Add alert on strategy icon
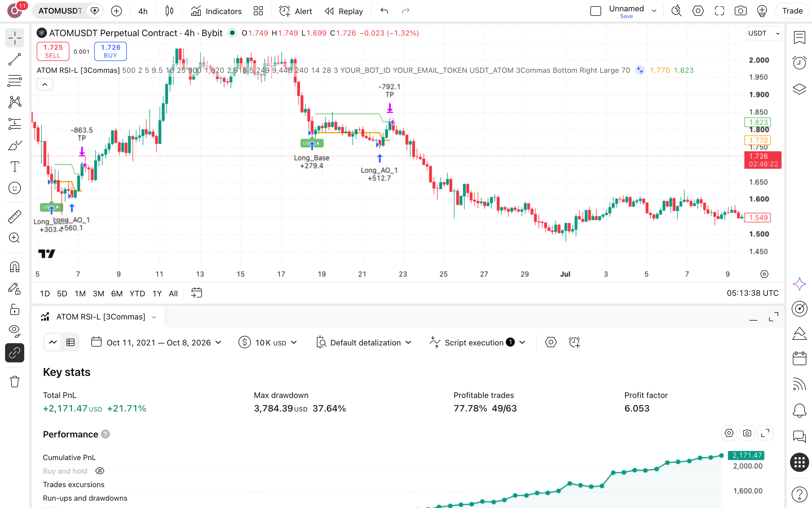This screenshot has height=508, width=812. [574, 342]
